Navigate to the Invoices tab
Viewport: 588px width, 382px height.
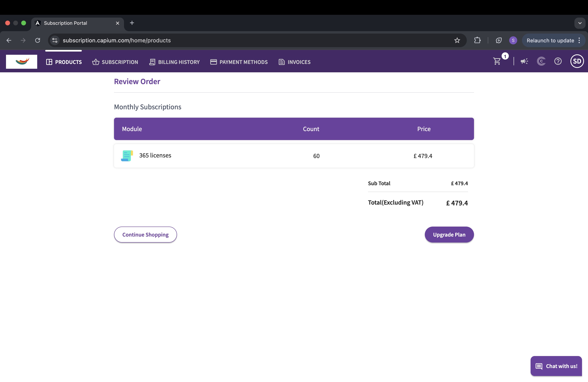[294, 62]
